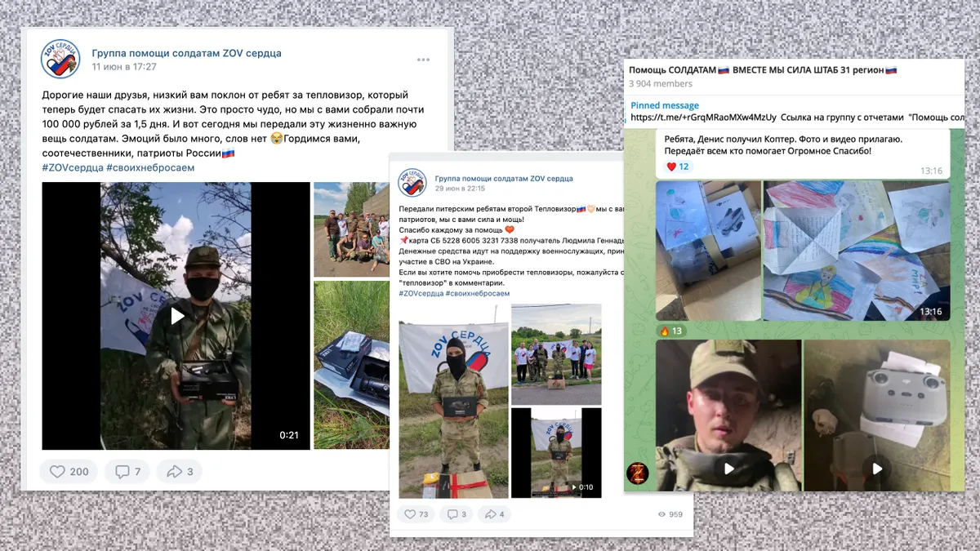Open ZOV сердца group avatar on first post
This screenshot has width=980, height=551.
pos(61,59)
